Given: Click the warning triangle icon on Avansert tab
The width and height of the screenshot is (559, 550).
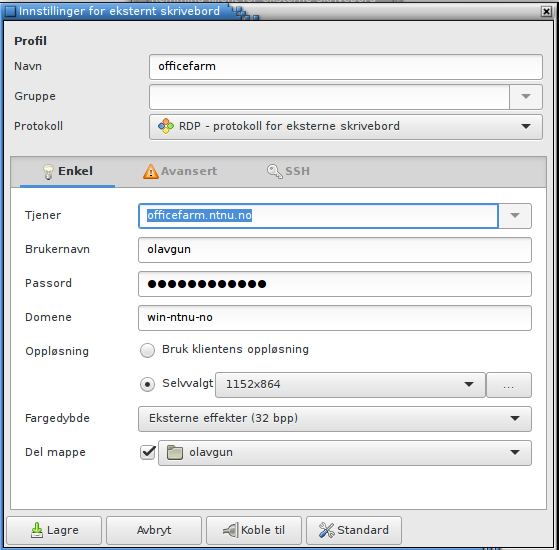Looking at the screenshot, I should 151,171.
